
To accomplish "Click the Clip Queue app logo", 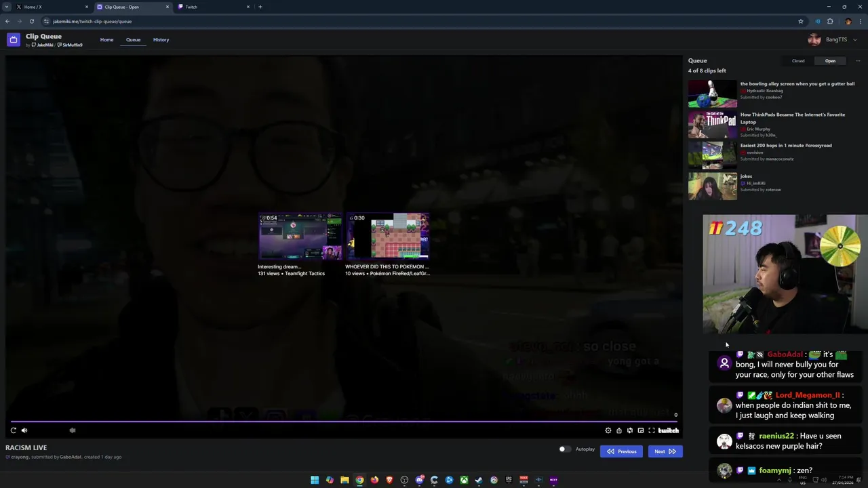I will pyautogui.click(x=13, y=40).
